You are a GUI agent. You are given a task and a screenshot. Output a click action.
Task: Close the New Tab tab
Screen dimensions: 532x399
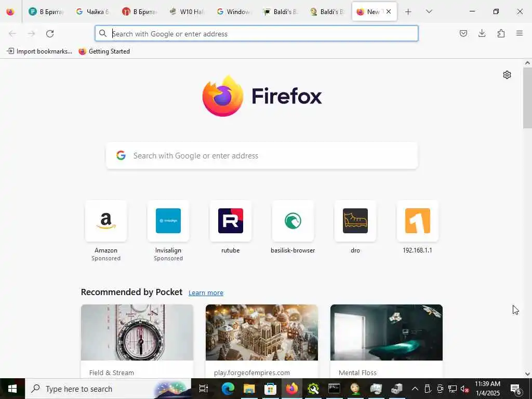[x=389, y=11]
